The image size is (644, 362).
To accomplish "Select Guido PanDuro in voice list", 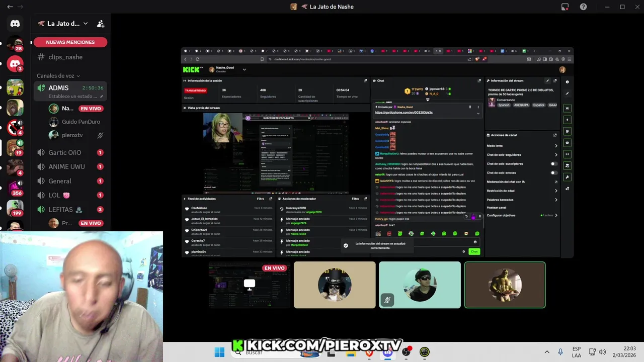I will (x=75, y=122).
